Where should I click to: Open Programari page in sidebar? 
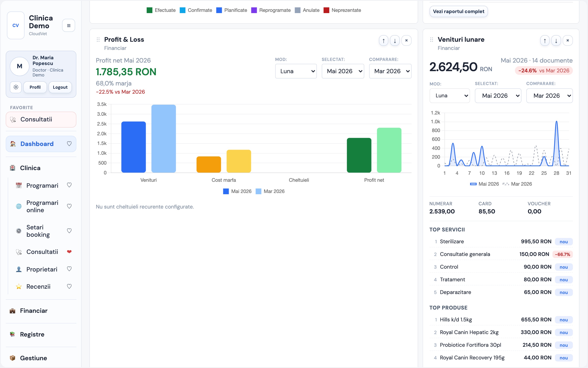tap(42, 185)
